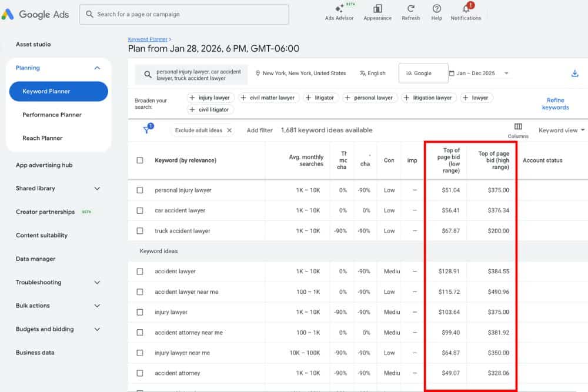
Task: Add 'civil matter lawyer' suggestion
Action: (269, 98)
